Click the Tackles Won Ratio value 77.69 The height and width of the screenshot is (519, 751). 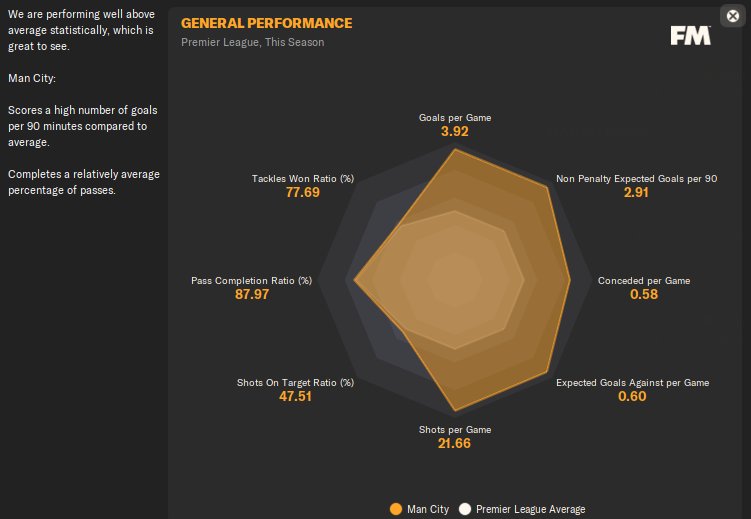(x=303, y=193)
